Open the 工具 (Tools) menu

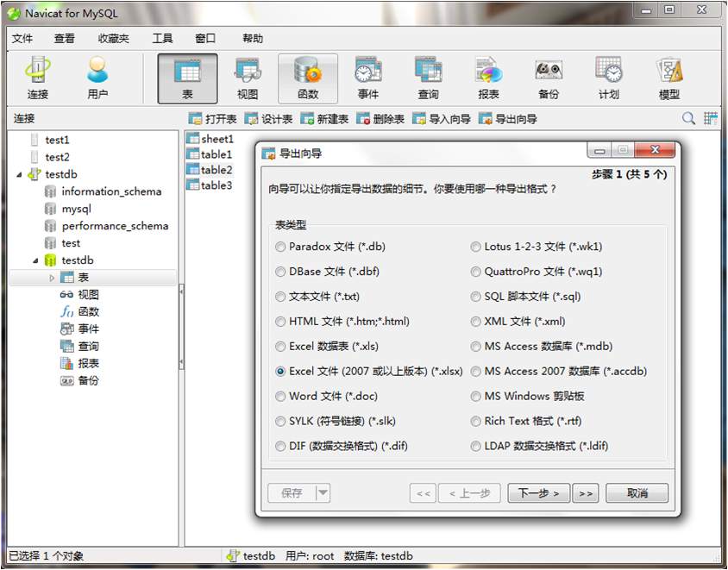162,39
